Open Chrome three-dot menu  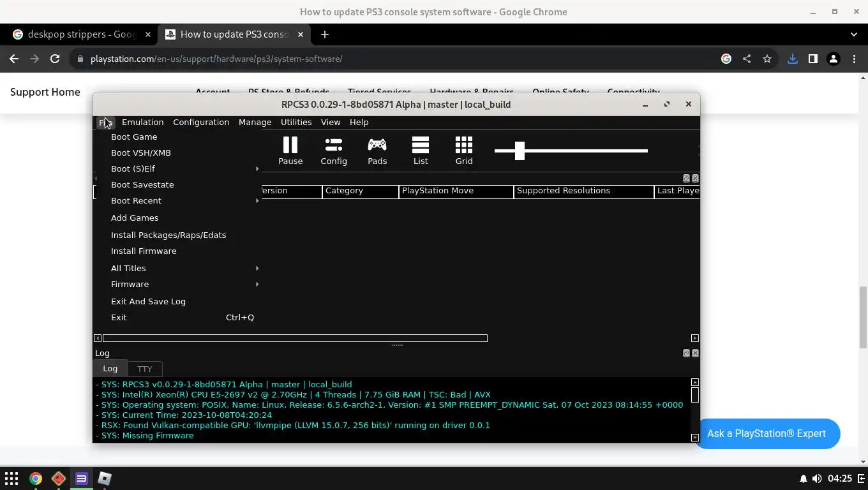(854, 59)
